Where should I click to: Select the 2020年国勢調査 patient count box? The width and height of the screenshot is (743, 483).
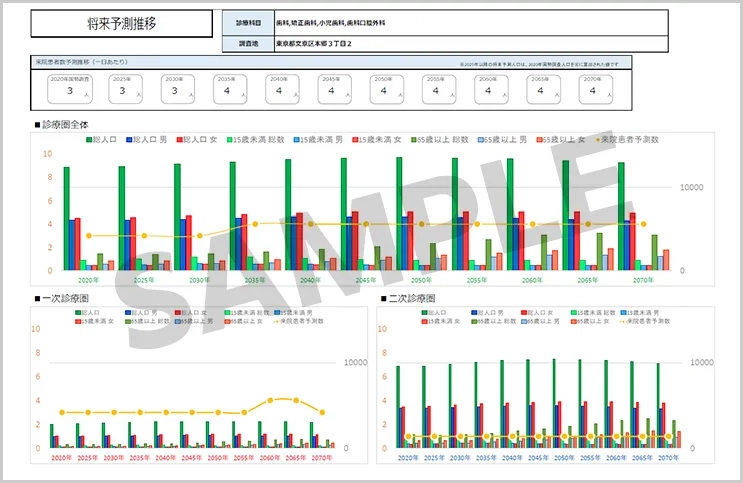click(x=70, y=89)
